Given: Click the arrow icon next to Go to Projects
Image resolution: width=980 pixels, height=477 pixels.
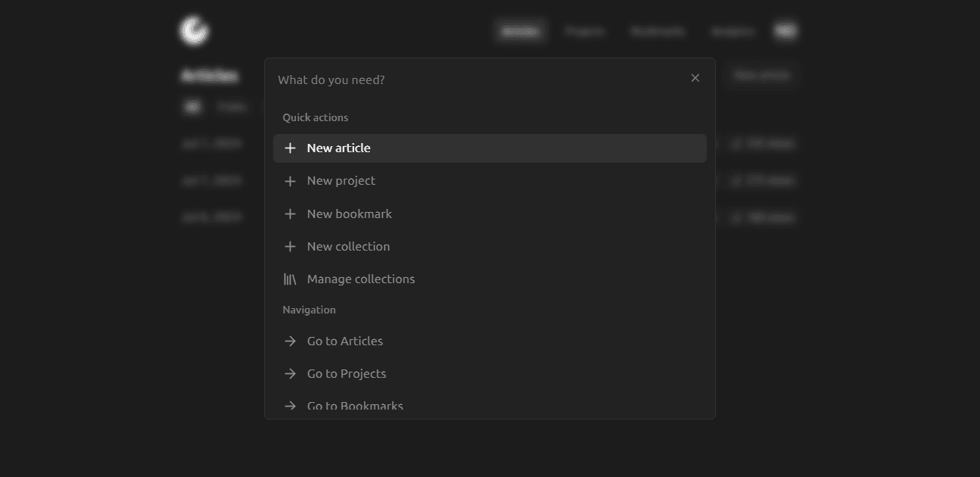Looking at the screenshot, I should (290, 374).
